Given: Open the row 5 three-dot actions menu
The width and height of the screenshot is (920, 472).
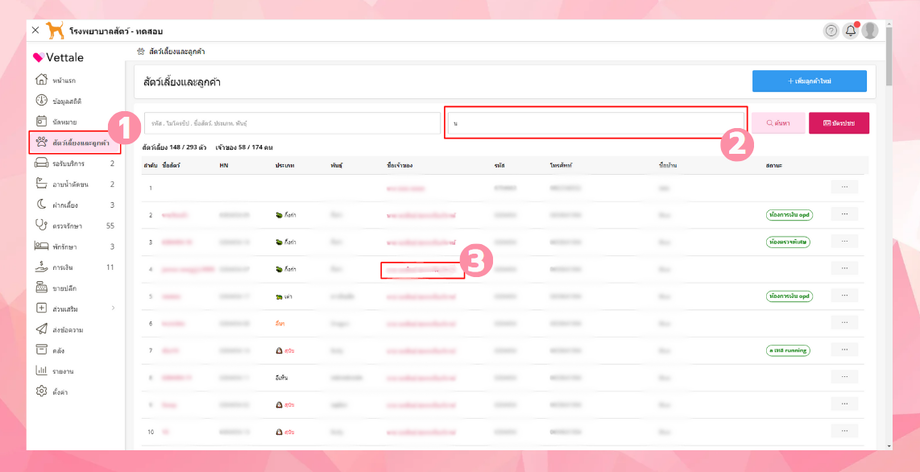Looking at the screenshot, I should pyautogui.click(x=844, y=296).
